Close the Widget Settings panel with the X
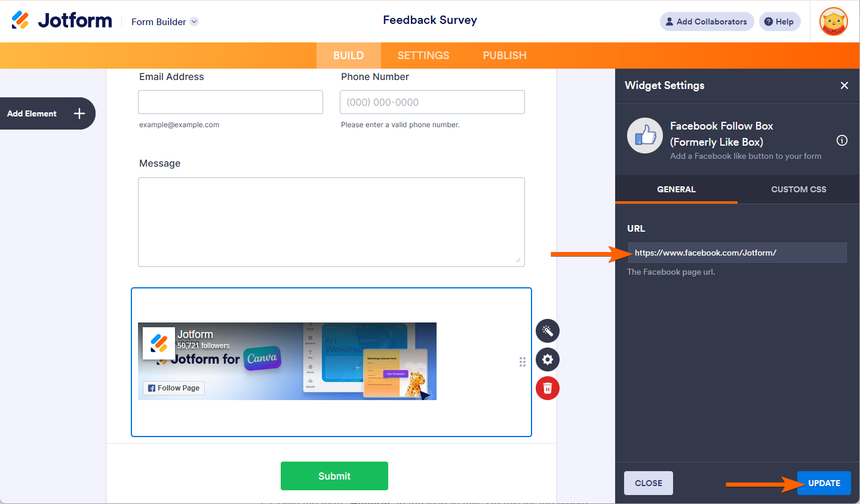 [x=844, y=85]
